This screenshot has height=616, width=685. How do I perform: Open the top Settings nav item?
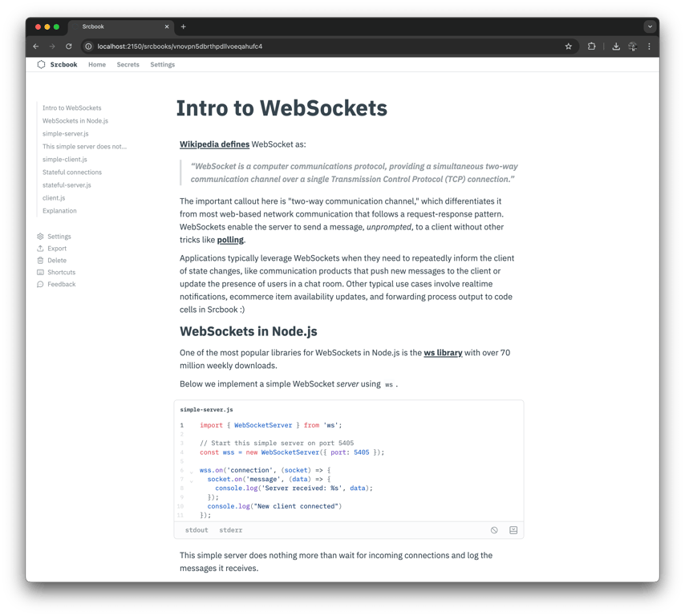(x=163, y=64)
